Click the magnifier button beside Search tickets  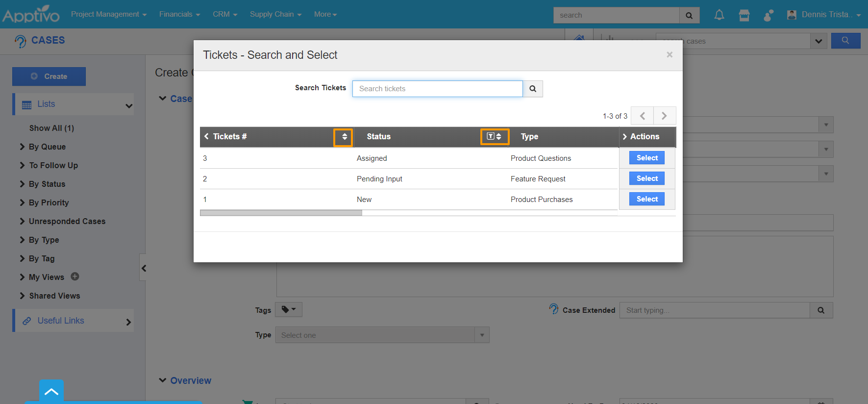[x=533, y=89]
